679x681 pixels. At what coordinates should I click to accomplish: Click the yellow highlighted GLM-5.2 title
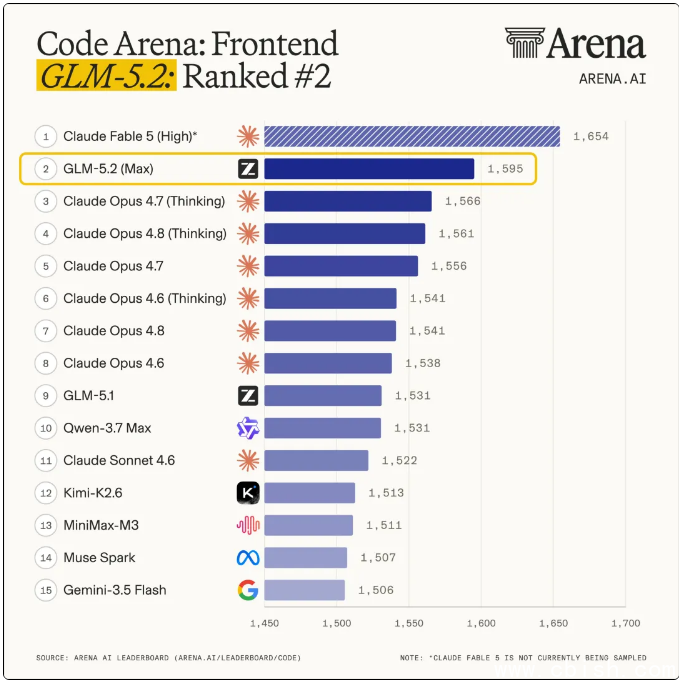(x=106, y=76)
